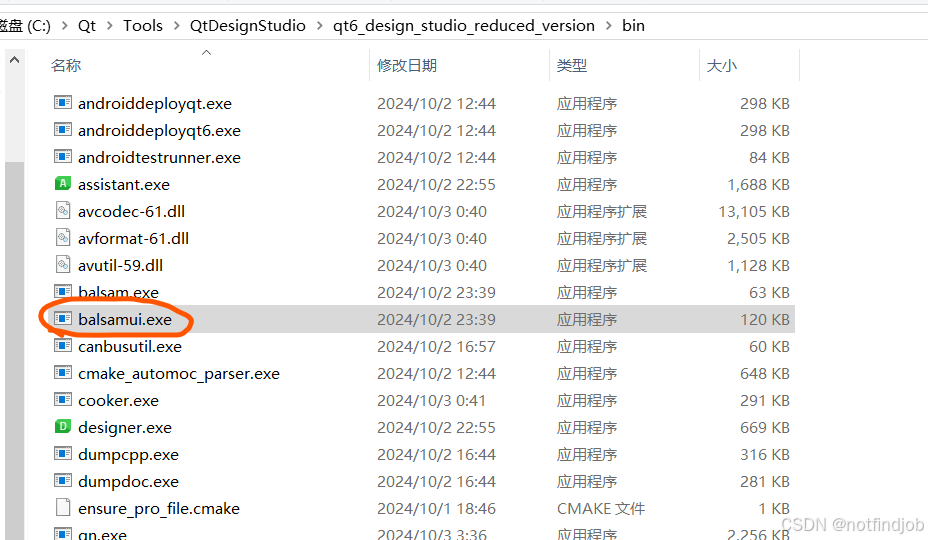Click the bin breadcrumb segment
The height and width of the screenshot is (540, 928).
(x=633, y=25)
